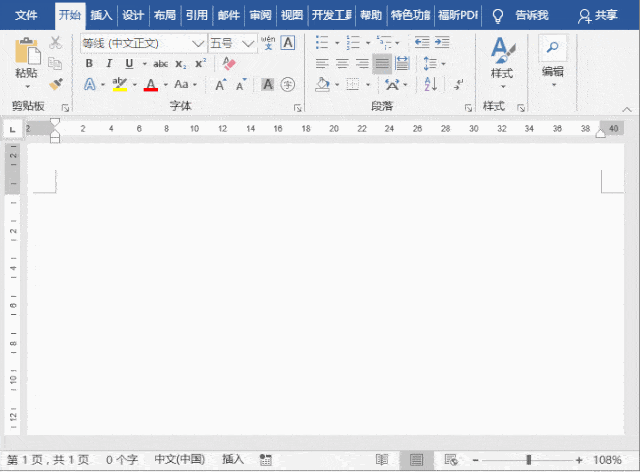Click the lightbulb Tell Me icon
640x472 pixels.
498,16
